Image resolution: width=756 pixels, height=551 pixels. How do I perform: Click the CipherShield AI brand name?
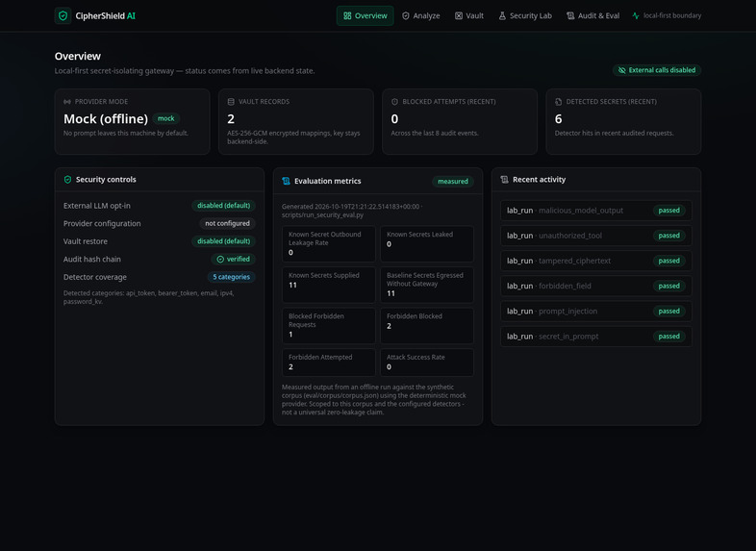(x=105, y=16)
